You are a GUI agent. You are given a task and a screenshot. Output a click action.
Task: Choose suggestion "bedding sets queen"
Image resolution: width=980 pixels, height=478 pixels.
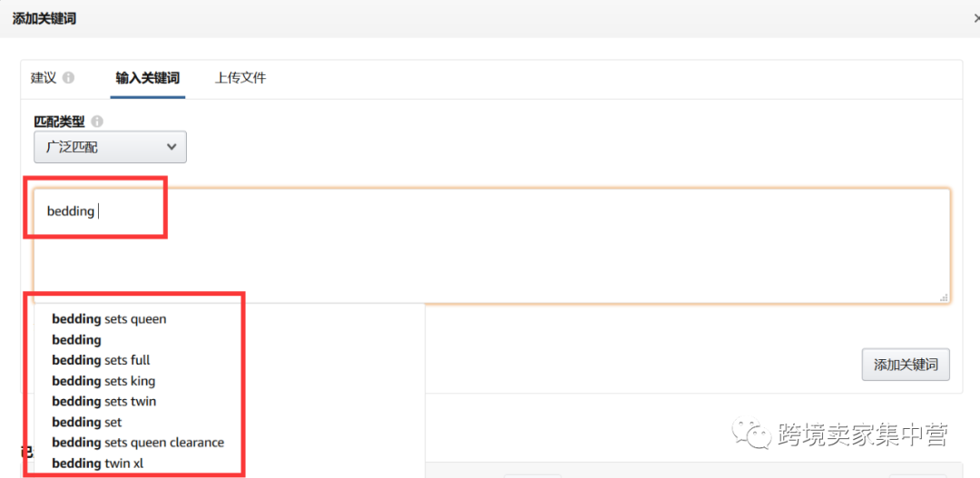[x=109, y=319]
